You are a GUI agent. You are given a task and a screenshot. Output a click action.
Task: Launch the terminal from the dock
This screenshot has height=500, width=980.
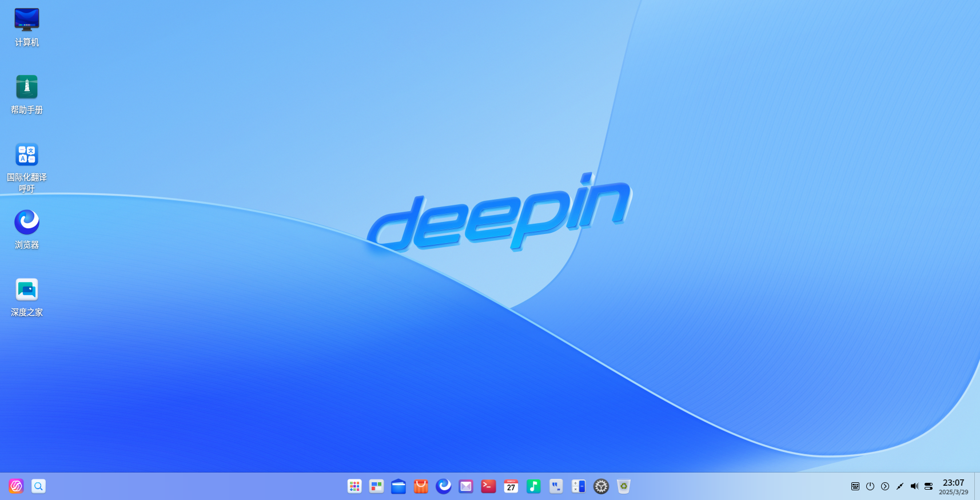point(488,486)
